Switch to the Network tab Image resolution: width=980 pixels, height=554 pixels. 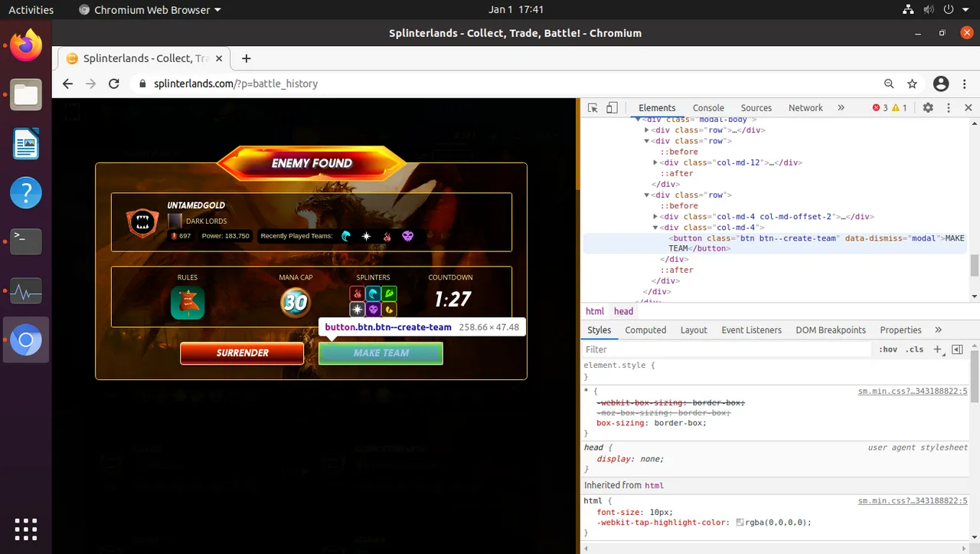pos(805,108)
